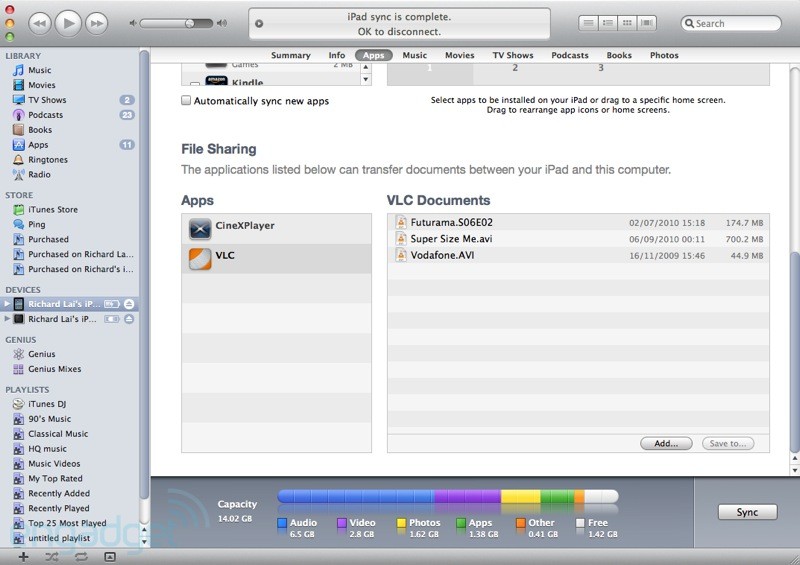This screenshot has width=800, height=565.
Task: Click the blue Audio capacity swatch
Action: tap(282, 523)
